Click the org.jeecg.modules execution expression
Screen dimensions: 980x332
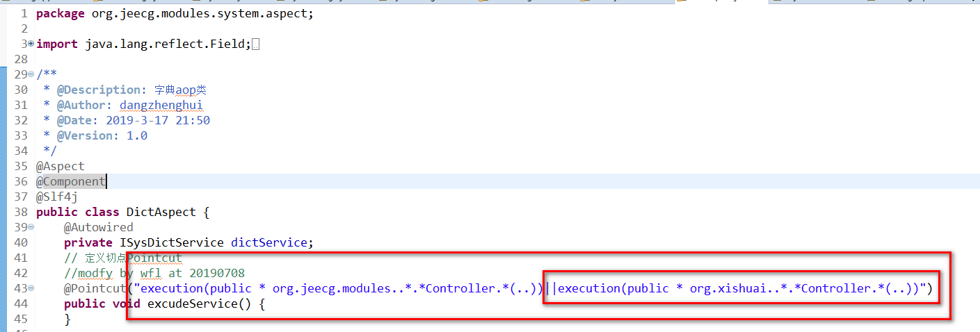coord(342,288)
